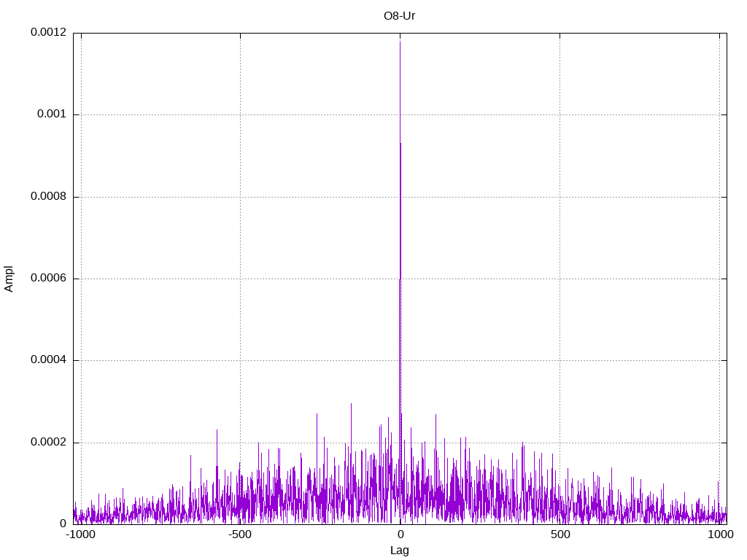Click the 0.001 y-axis tick label
The image size is (747, 560).
(x=52, y=114)
